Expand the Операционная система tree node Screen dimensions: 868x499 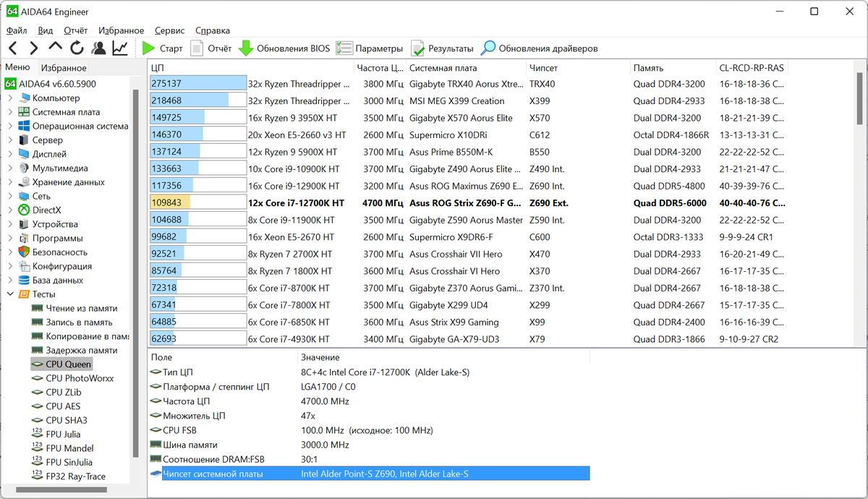tap(10, 126)
